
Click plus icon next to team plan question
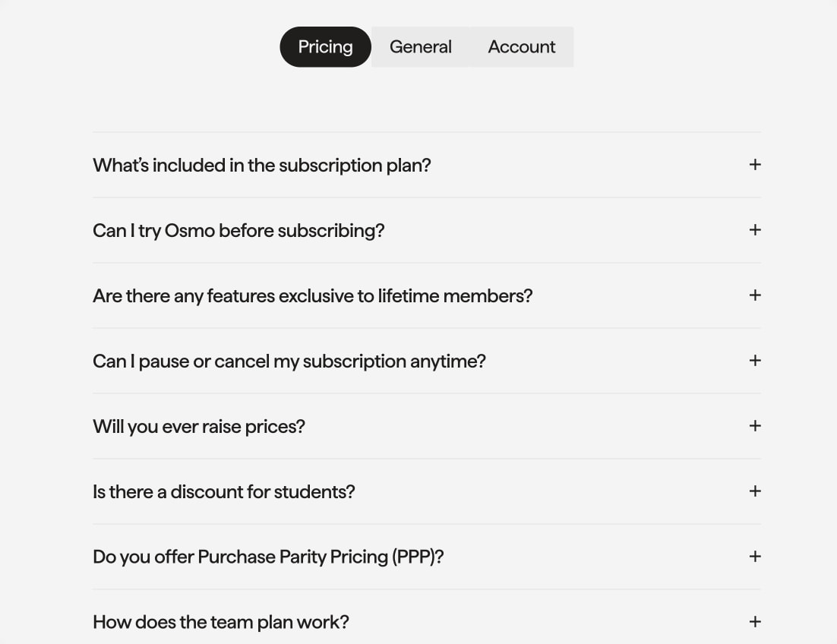click(x=755, y=621)
